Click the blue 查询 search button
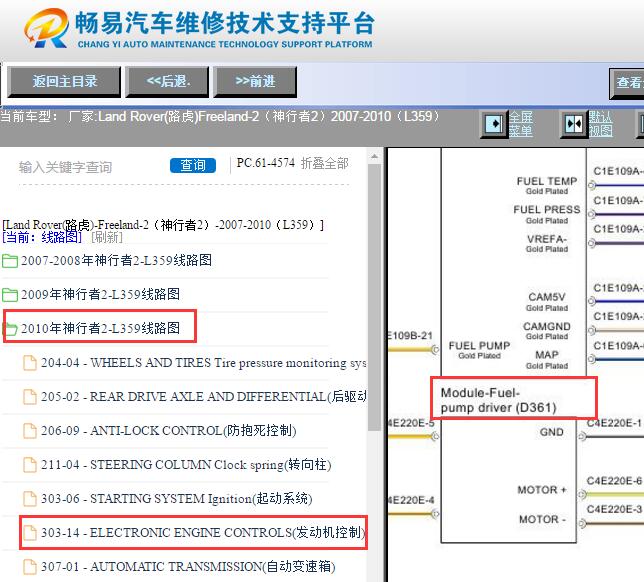The image size is (644, 582). (x=193, y=166)
